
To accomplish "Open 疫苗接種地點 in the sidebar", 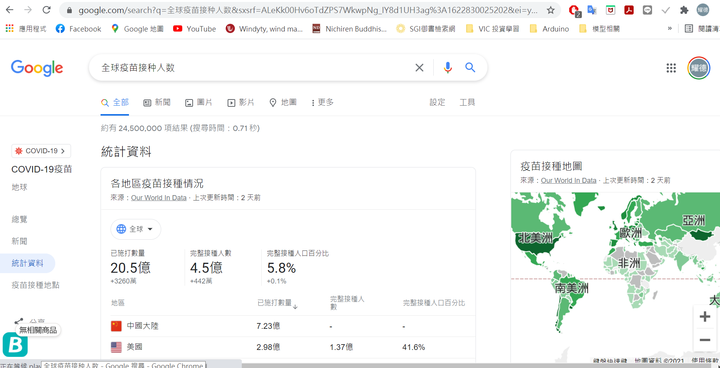I will (x=35, y=285).
